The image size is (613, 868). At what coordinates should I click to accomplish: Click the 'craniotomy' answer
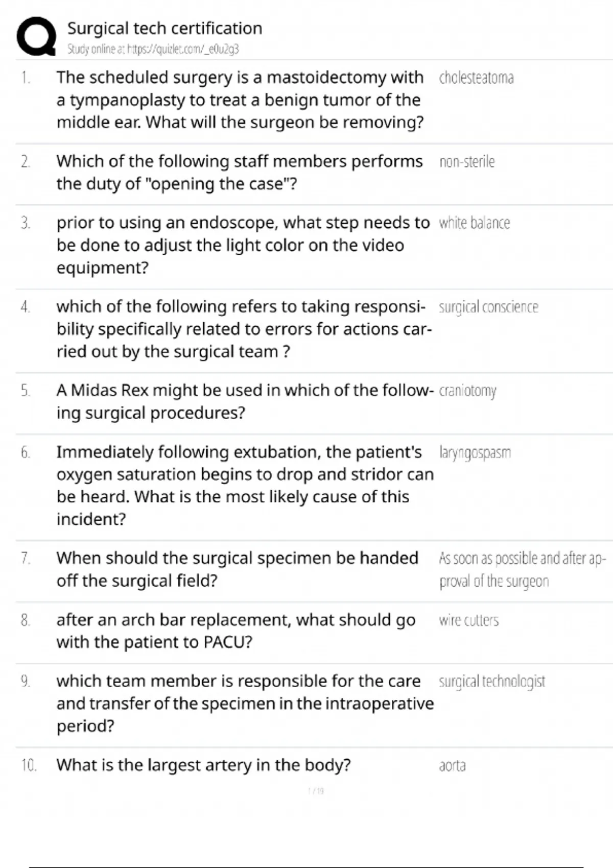[467, 391]
